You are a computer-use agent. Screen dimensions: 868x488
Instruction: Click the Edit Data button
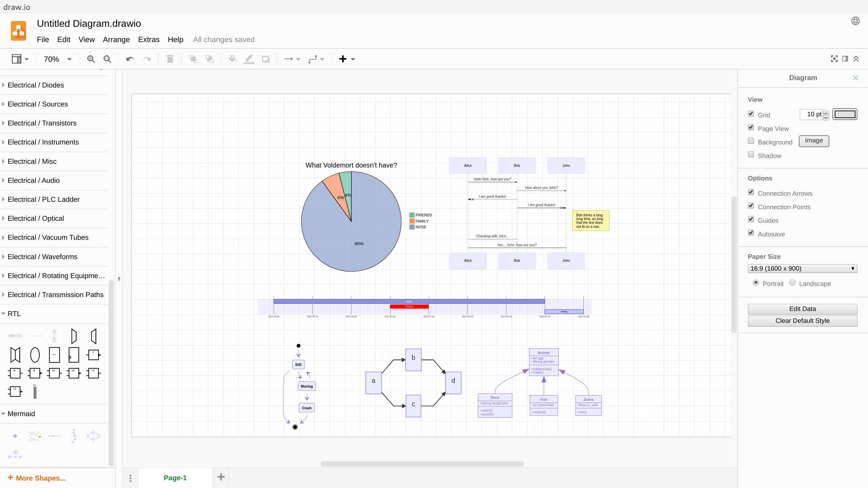tap(802, 309)
